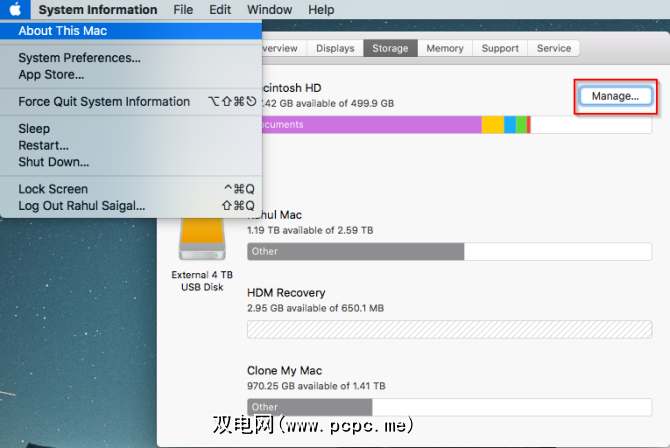
Task: Open the Service tab
Action: [553, 48]
